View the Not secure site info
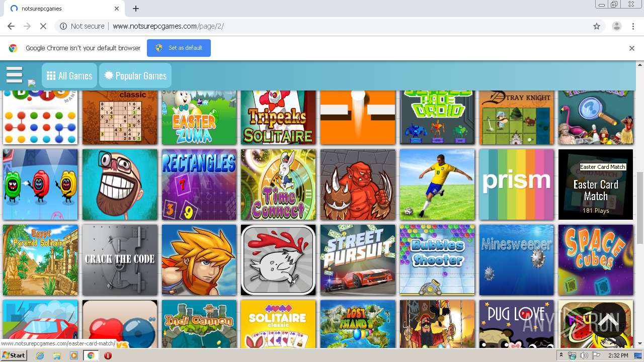 coord(82,26)
